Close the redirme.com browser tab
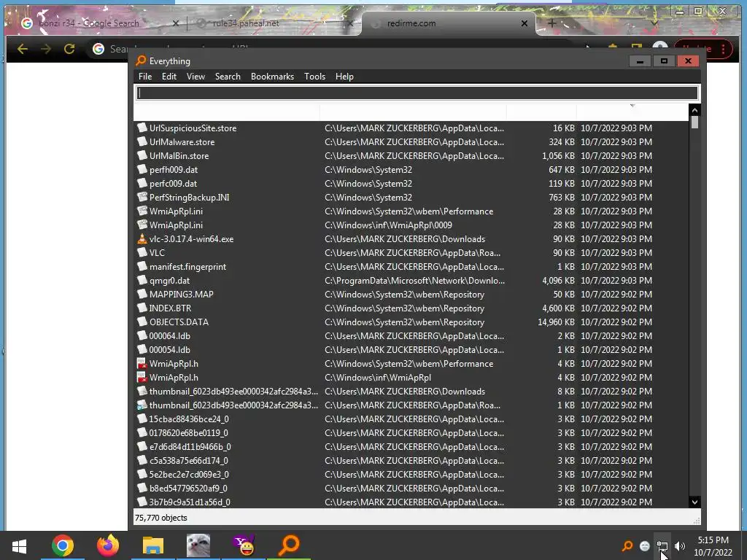The height and width of the screenshot is (560, 747). pyautogui.click(x=525, y=23)
